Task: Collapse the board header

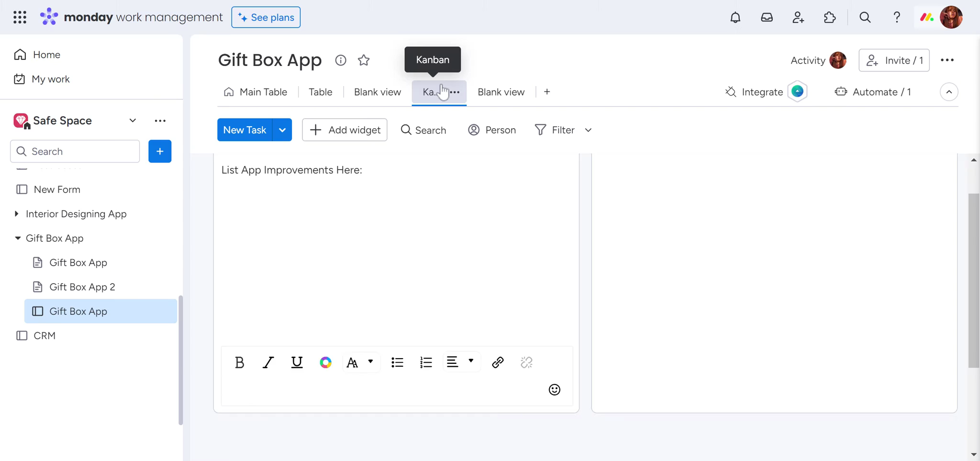Action: 949,92
